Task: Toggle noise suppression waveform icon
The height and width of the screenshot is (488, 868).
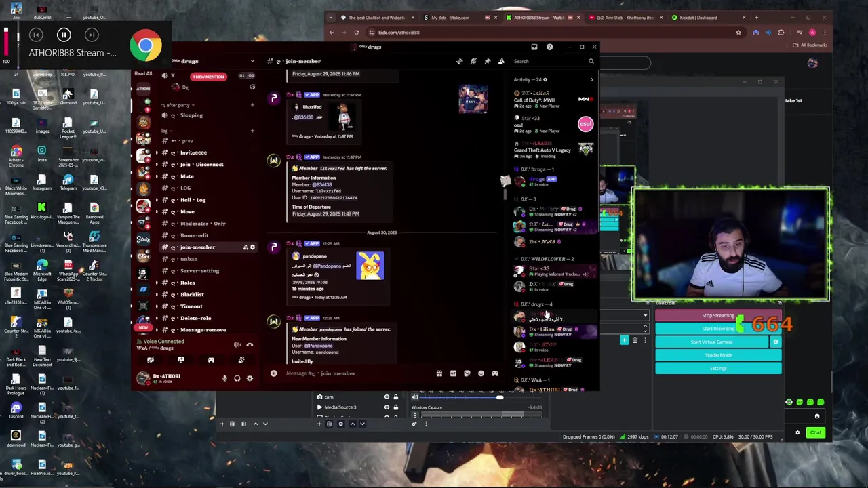Action: click(x=237, y=345)
